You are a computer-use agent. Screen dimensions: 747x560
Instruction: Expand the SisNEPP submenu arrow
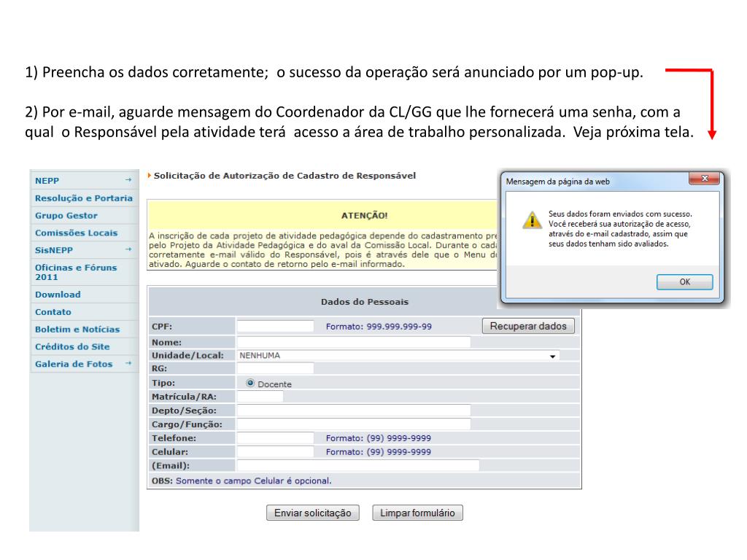pyautogui.click(x=128, y=249)
